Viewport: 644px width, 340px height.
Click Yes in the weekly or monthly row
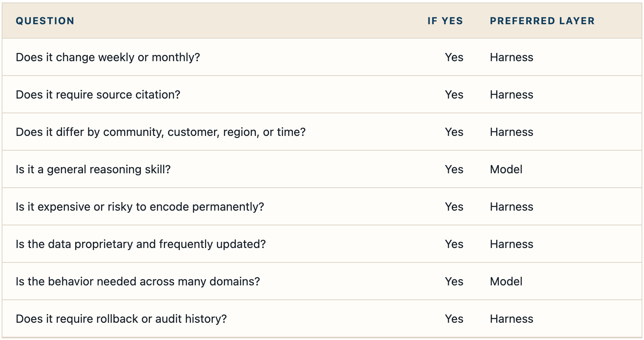pos(454,57)
